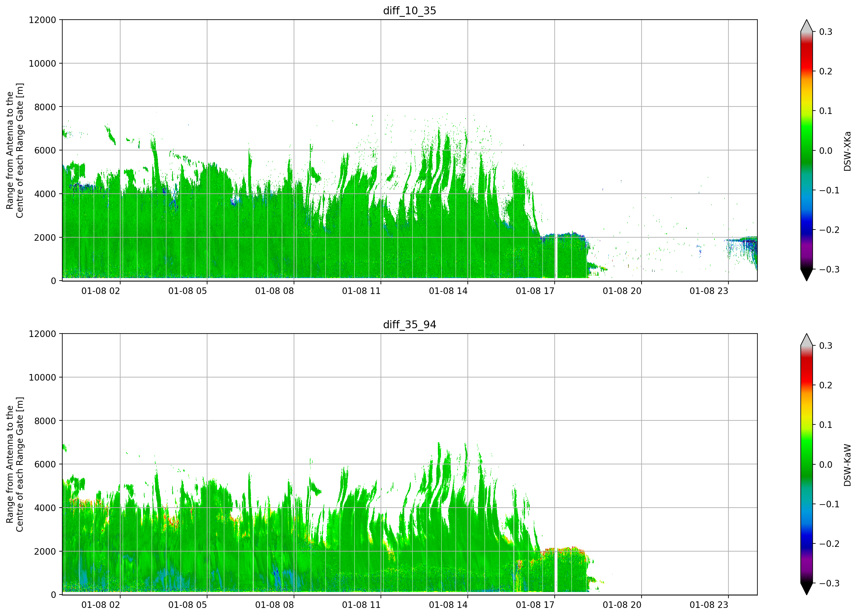Click "0.1" tick on DSW-KaW colorbar
Screen dimensions: 858x616
(826, 425)
